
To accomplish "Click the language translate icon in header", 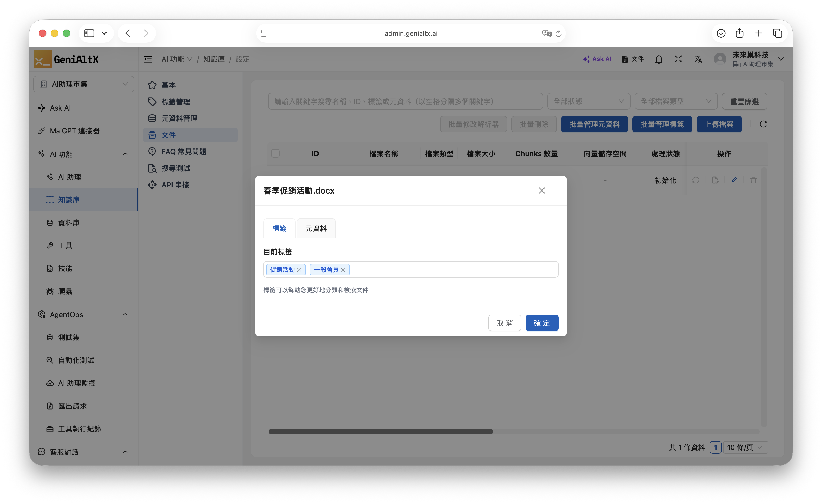I will tap(698, 59).
